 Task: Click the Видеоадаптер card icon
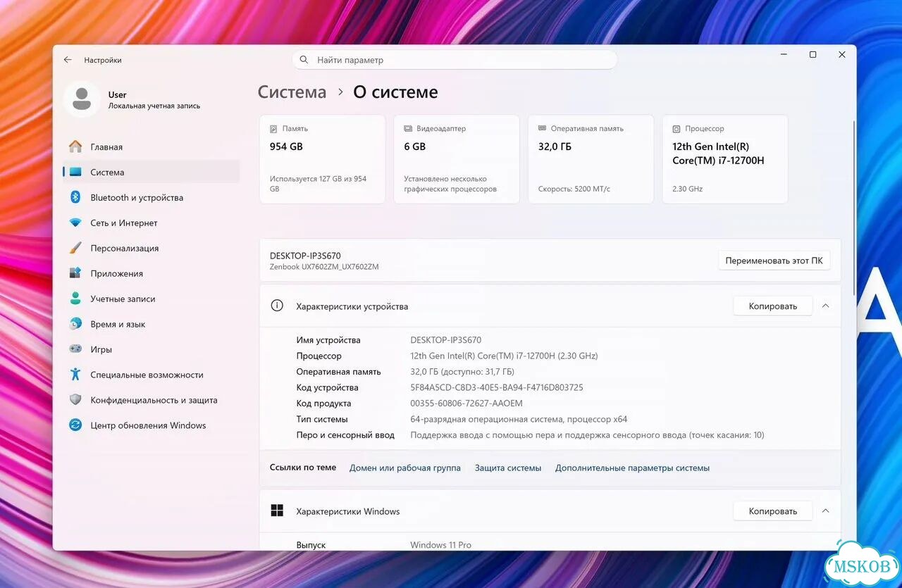click(x=408, y=129)
